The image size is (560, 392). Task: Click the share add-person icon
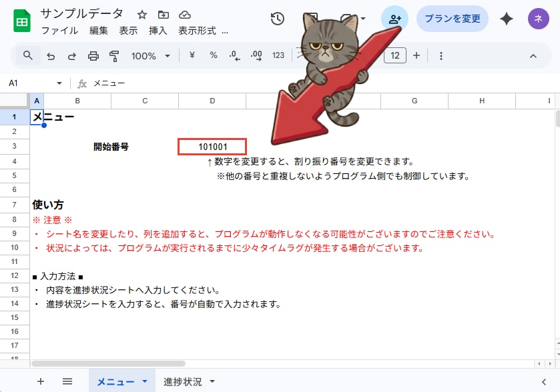pos(394,19)
